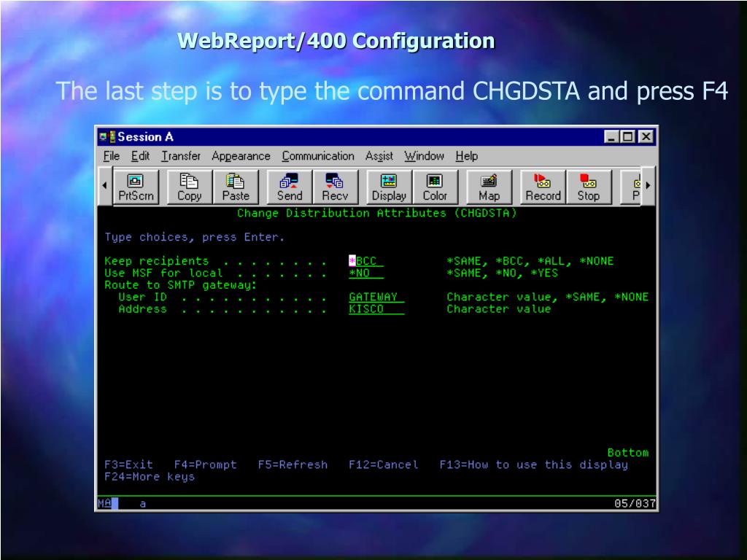Click F3=Exit at the bottom

tap(128, 464)
